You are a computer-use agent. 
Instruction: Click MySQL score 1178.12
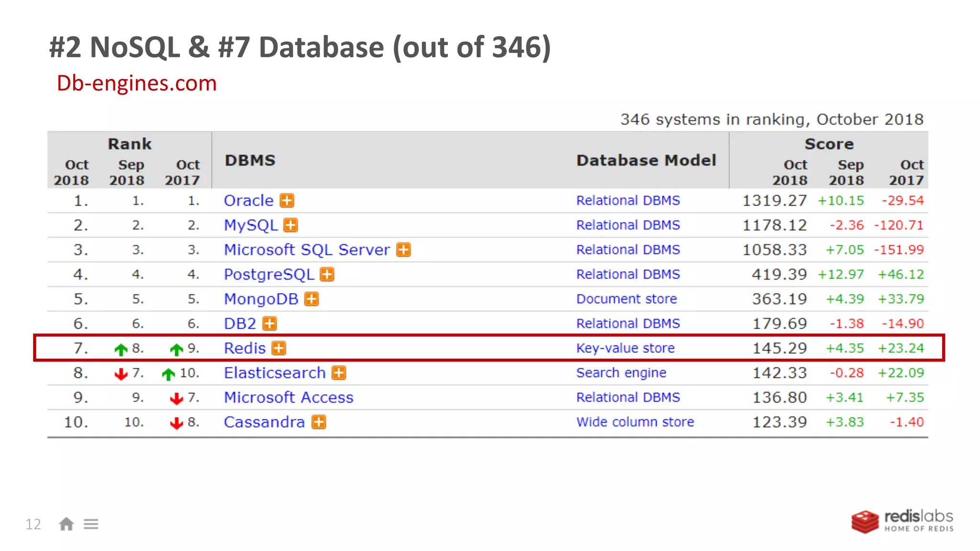coord(775,225)
